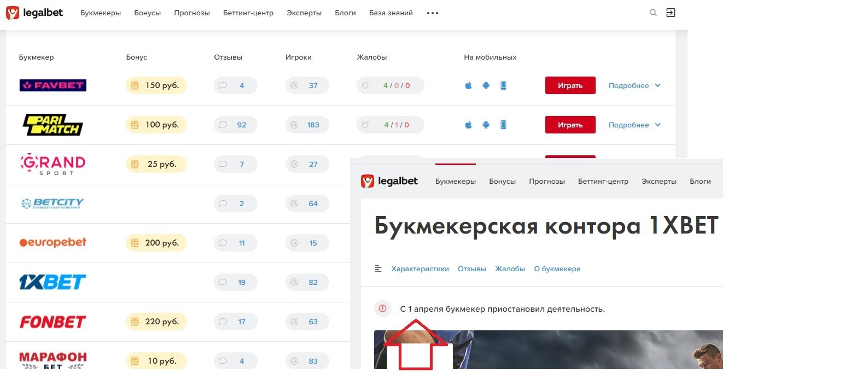Click the mobile phone icon for Favbet
This screenshot has height=379, width=868.
pos(503,85)
